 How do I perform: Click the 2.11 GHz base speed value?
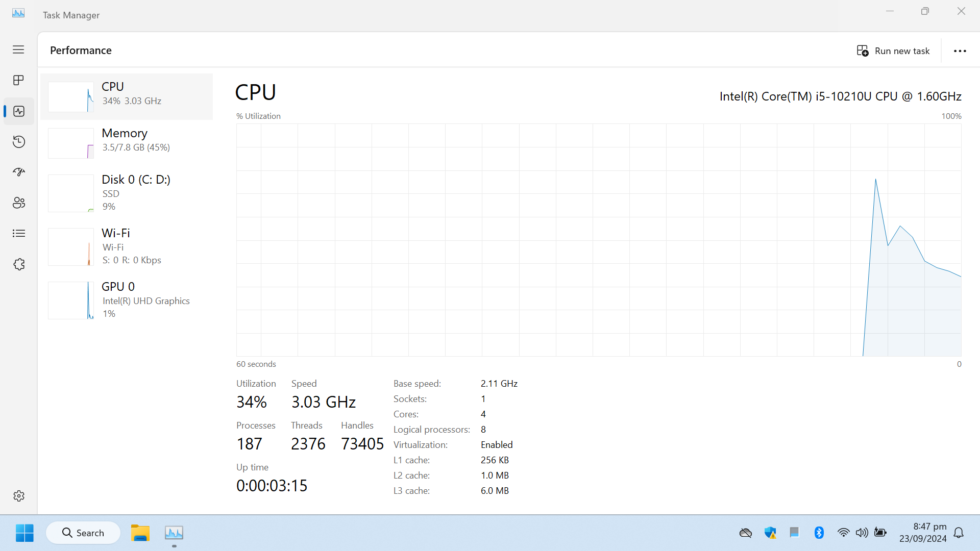coord(499,384)
